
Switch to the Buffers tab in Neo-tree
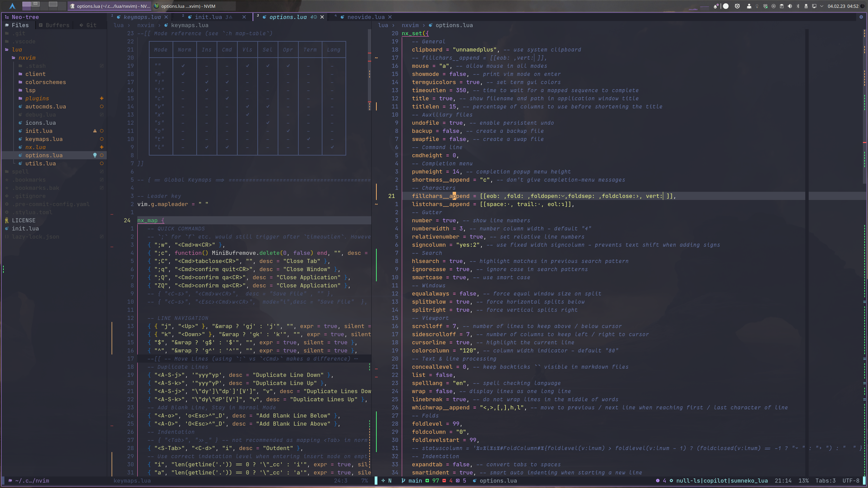tap(54, 25)
